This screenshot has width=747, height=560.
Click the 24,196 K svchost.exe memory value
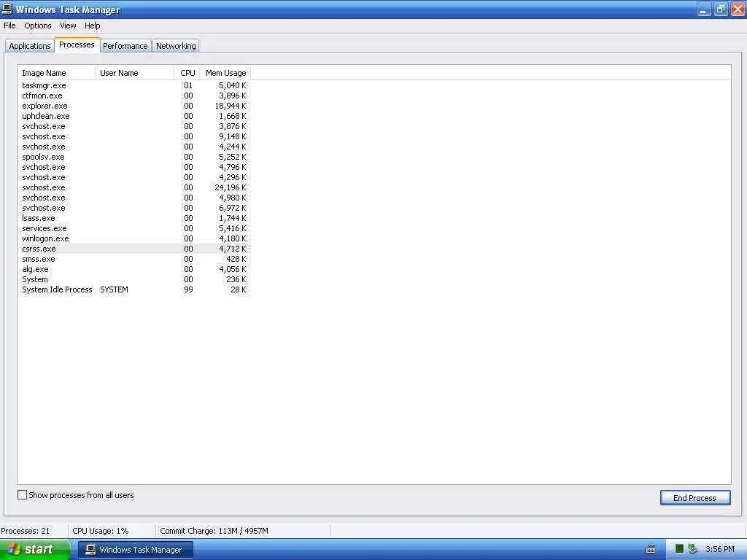tap(231, 187)
